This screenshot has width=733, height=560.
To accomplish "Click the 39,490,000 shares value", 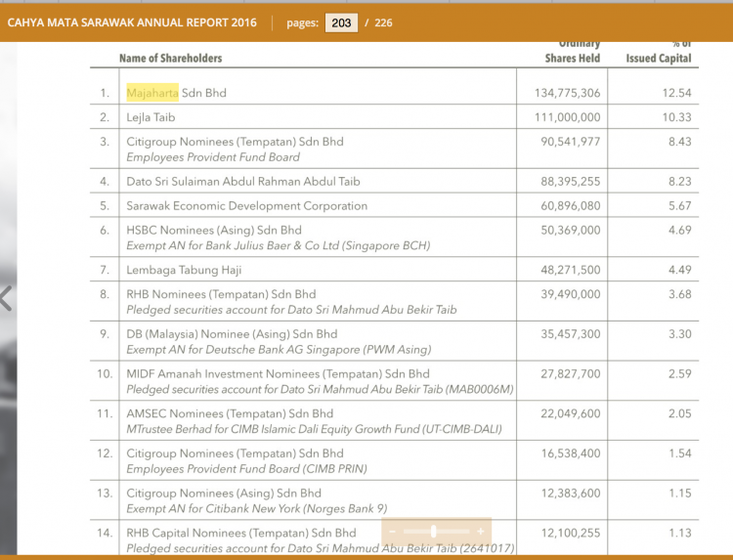I will click(571, 294).
